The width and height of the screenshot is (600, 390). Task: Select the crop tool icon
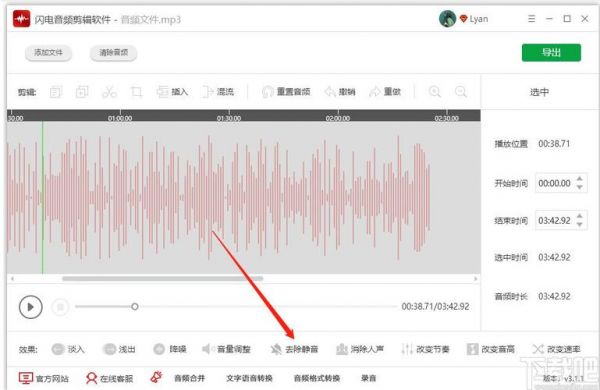pos(136,92)
